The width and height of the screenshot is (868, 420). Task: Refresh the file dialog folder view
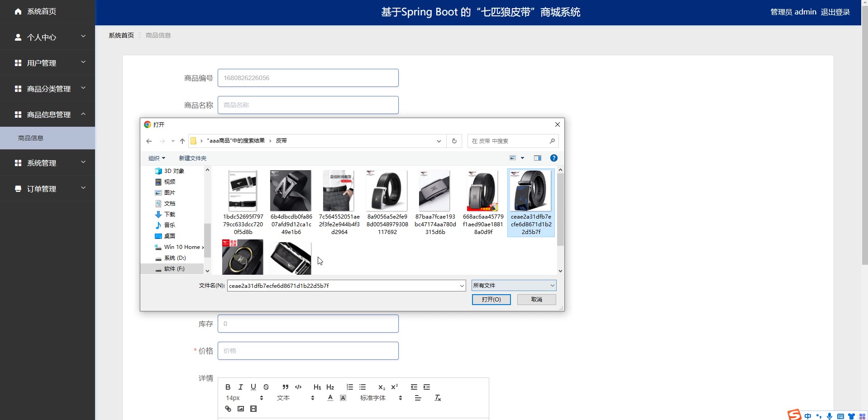(454, 141)
